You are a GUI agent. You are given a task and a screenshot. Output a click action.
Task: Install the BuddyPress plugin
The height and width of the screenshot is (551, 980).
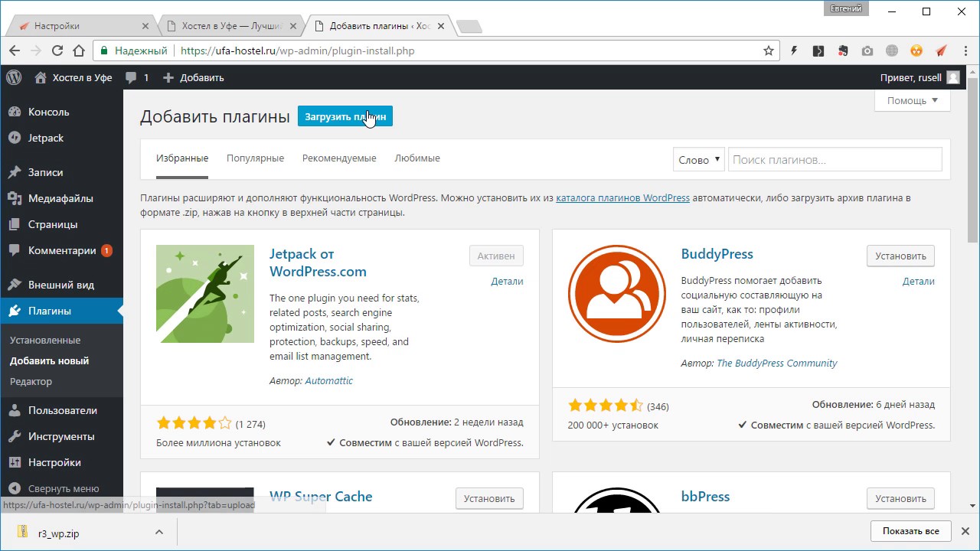coord(900,256)
